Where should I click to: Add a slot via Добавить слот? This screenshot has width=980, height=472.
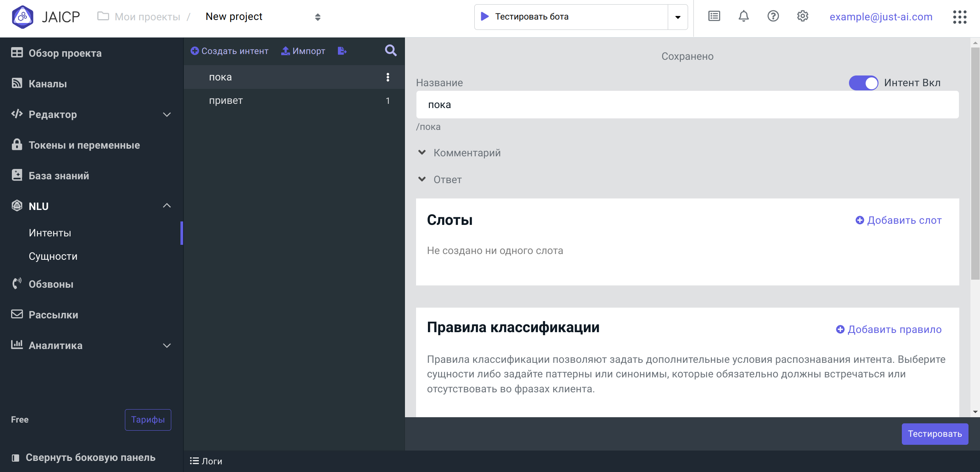coord(898,220)
